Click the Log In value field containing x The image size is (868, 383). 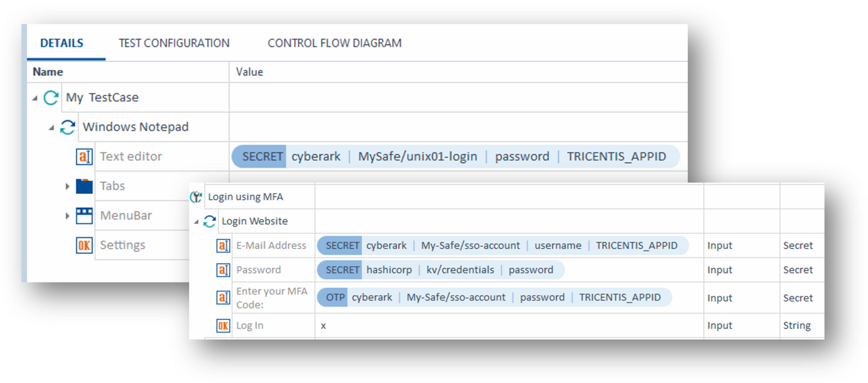[x=323, y=325]
